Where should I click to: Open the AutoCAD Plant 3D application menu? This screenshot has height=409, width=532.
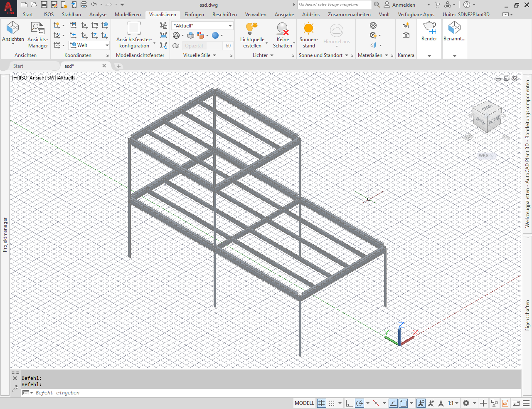(8, 8)
